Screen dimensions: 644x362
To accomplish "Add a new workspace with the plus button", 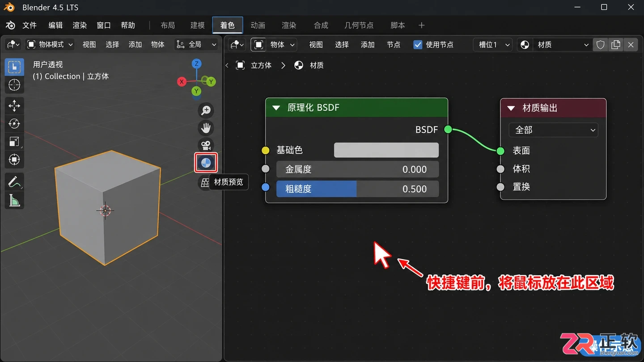I will pyautogui.click(x=421, y=25).
